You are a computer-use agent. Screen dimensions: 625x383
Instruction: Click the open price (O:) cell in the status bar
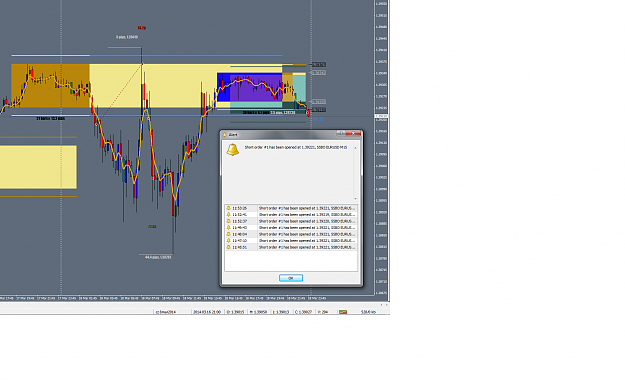236,312
